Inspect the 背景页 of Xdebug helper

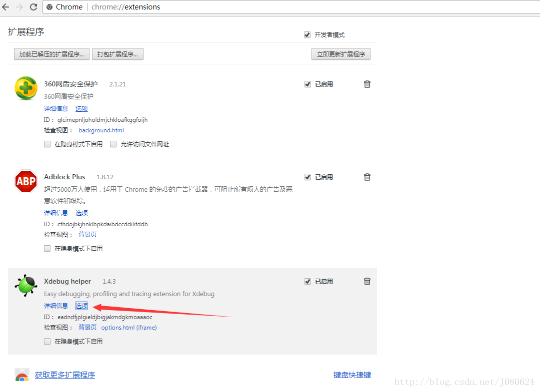point(88,328)
